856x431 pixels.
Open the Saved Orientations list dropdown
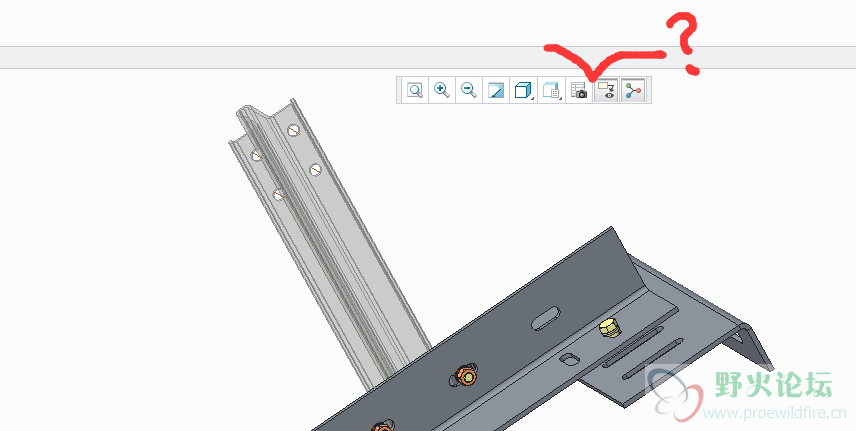(x=551, y=90)
